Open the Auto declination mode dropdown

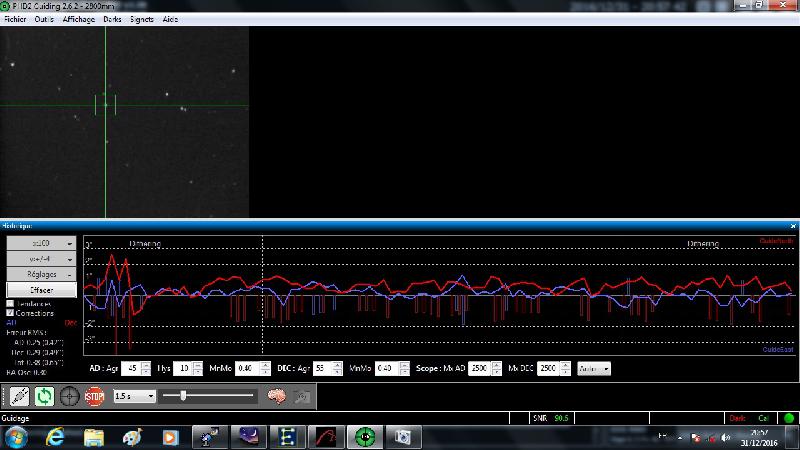pos(594,368)
